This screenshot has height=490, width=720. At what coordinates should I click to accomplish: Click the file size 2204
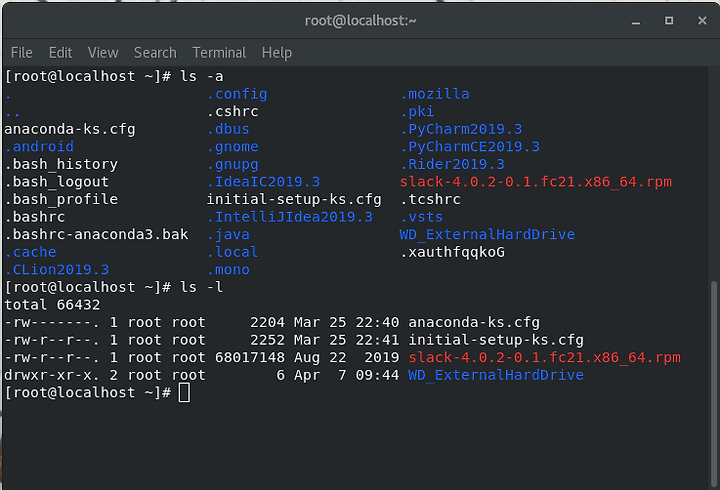267,322
